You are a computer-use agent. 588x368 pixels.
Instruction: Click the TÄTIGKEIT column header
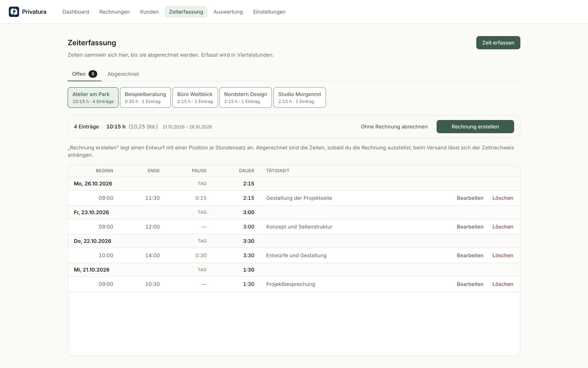pos(278,171)
